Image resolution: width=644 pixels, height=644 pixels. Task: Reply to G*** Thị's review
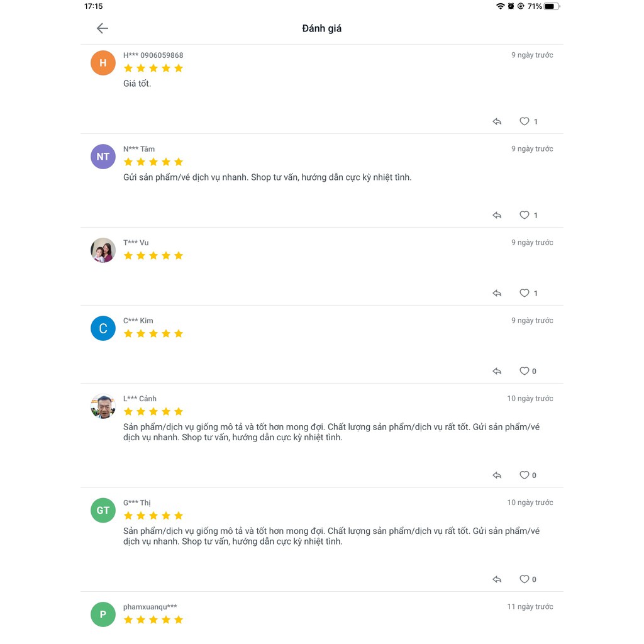(x=497, y=579)
